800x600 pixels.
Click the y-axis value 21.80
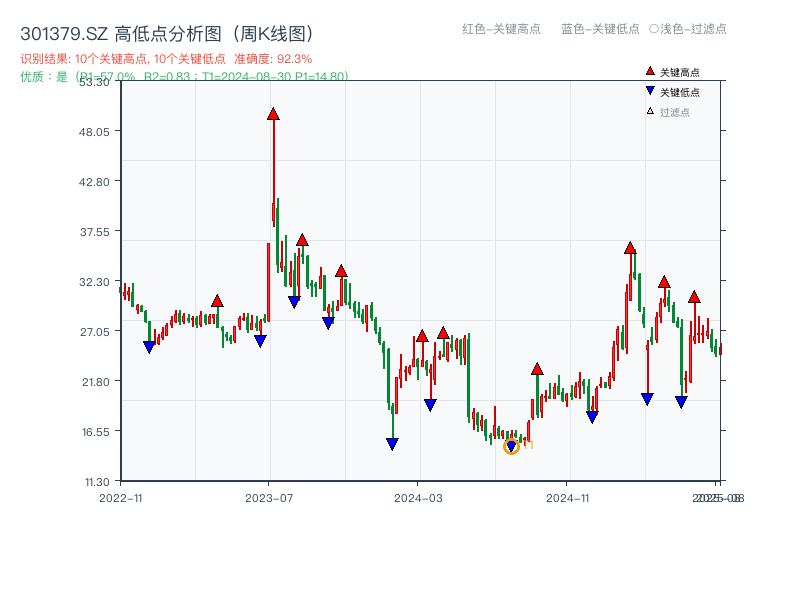(95, 382)
